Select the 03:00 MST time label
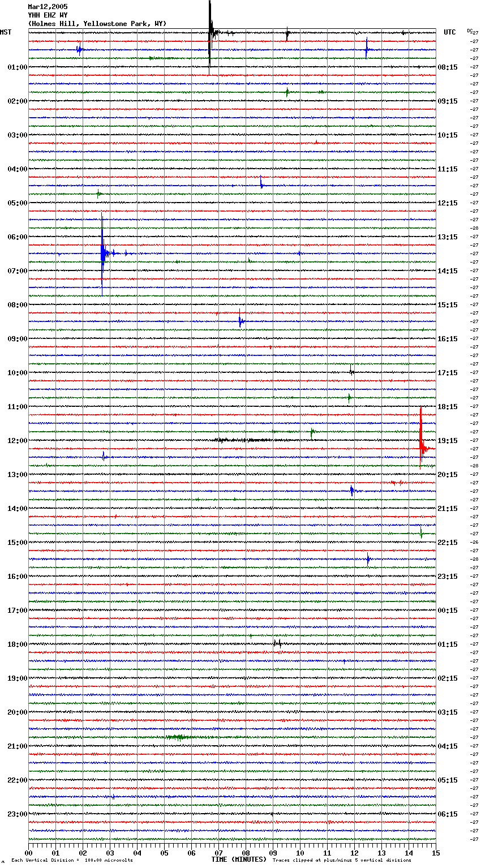Screen dimensions: 481x868 (x=17, y=135)
